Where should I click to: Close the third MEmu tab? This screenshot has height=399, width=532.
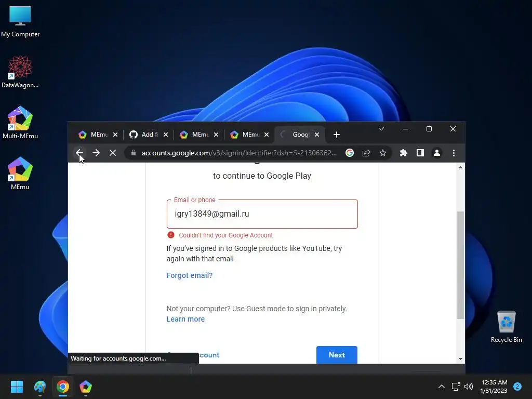click(267, 135)
